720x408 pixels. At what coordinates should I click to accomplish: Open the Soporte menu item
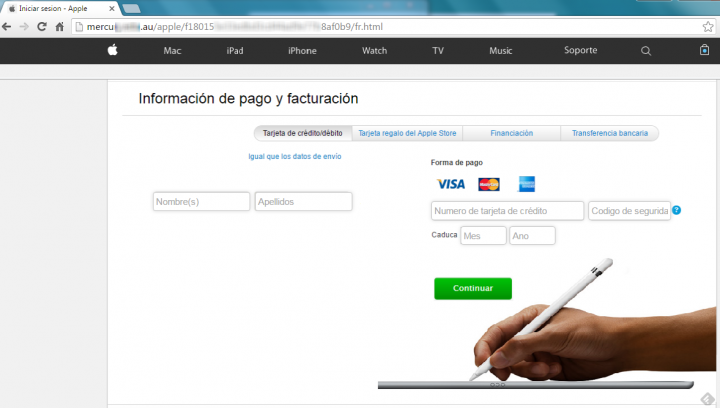[580, 50]
